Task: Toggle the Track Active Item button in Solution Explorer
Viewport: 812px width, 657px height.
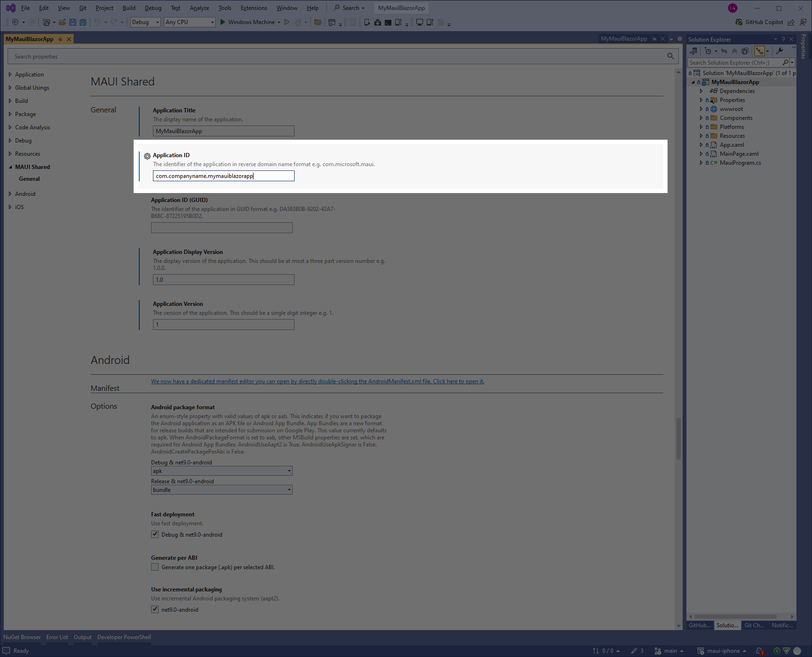Action: click(x=759, y=51)
